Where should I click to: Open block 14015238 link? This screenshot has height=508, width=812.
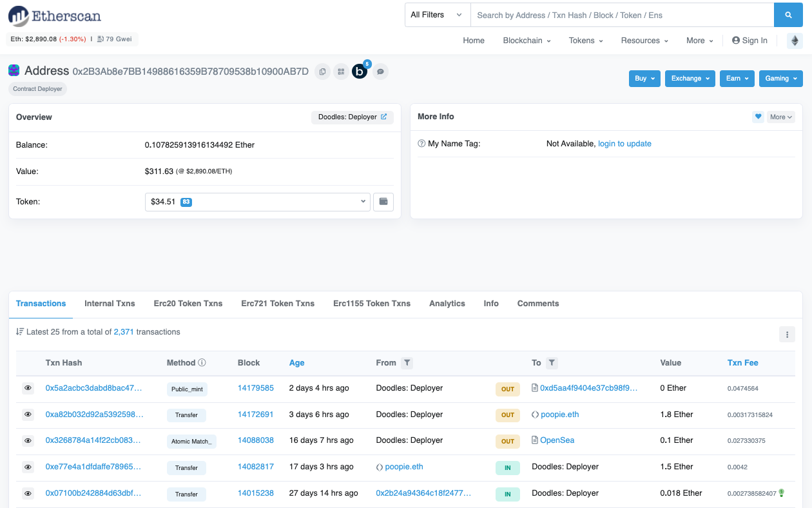256,493
